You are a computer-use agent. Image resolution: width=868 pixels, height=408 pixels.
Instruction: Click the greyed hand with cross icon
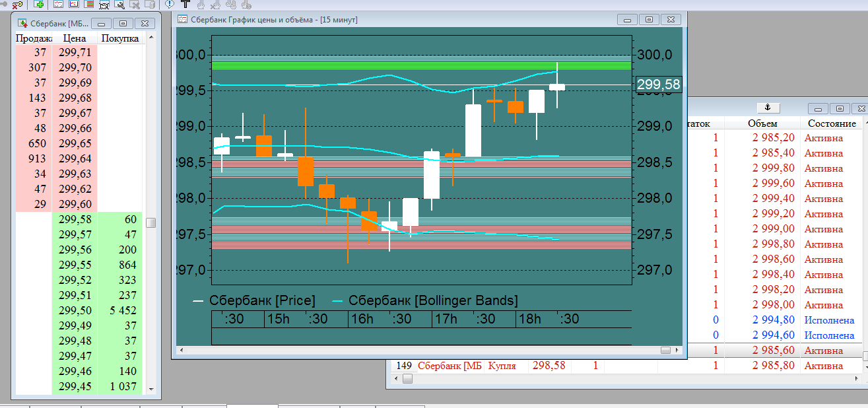coord(215,5)
